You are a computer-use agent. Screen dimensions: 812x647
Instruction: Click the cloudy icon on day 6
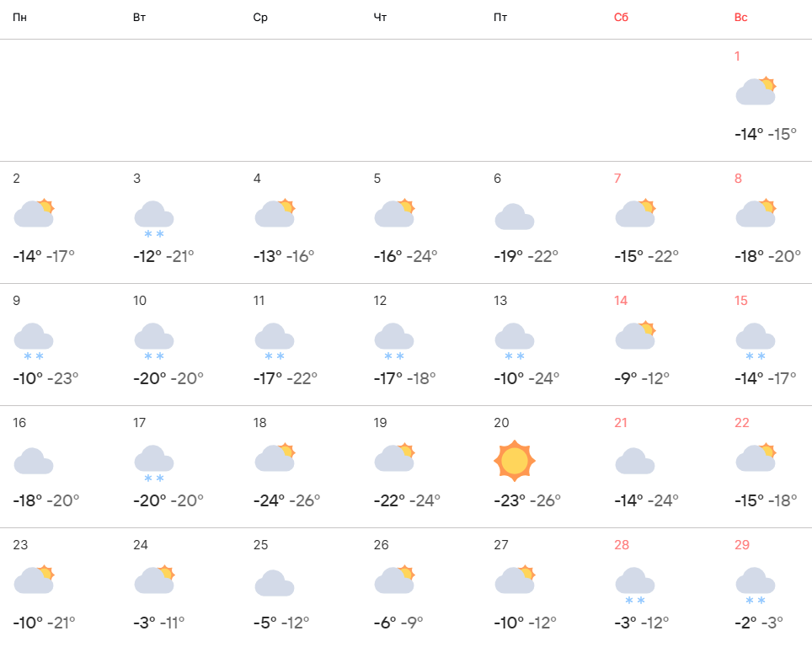515,217
